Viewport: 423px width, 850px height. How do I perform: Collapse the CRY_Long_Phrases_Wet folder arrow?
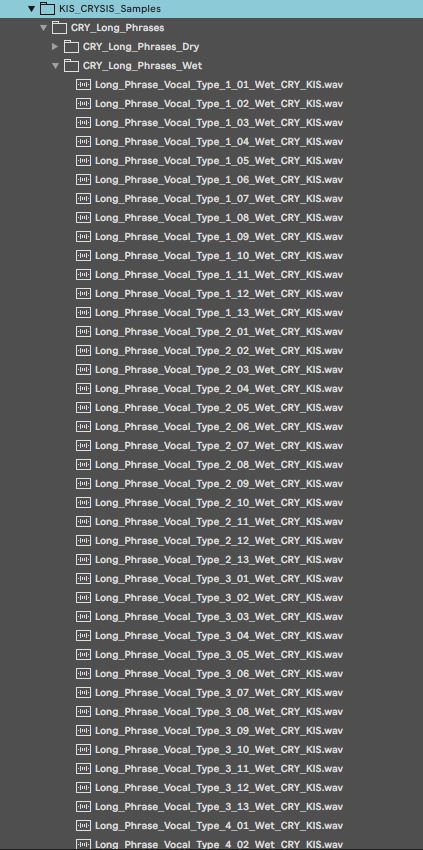click(55, 66)
